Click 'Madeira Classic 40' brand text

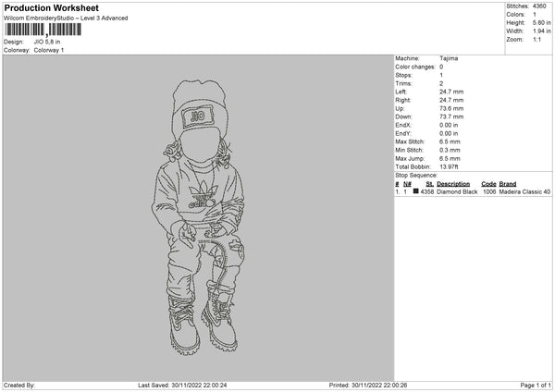(524, 191)
